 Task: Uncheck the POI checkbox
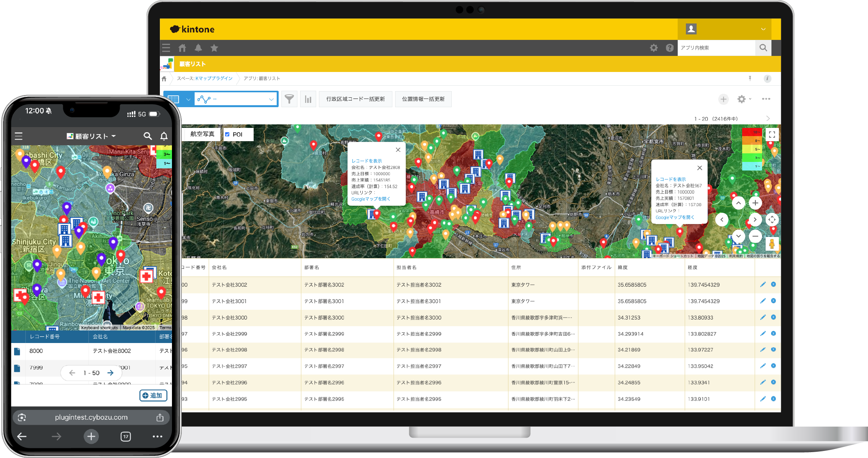(x=227, y=134)
